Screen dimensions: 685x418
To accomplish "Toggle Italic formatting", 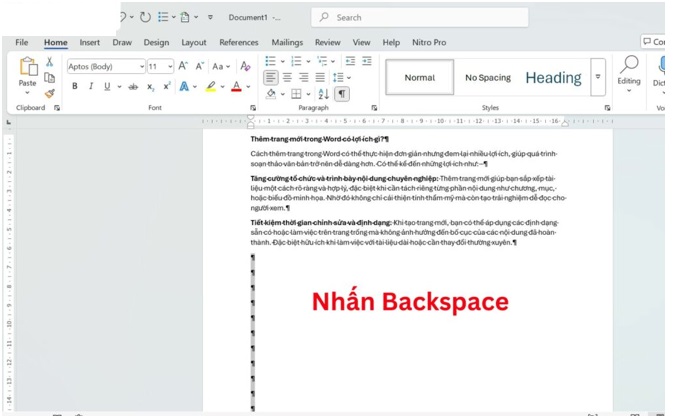I will click(x=91, y=86).
